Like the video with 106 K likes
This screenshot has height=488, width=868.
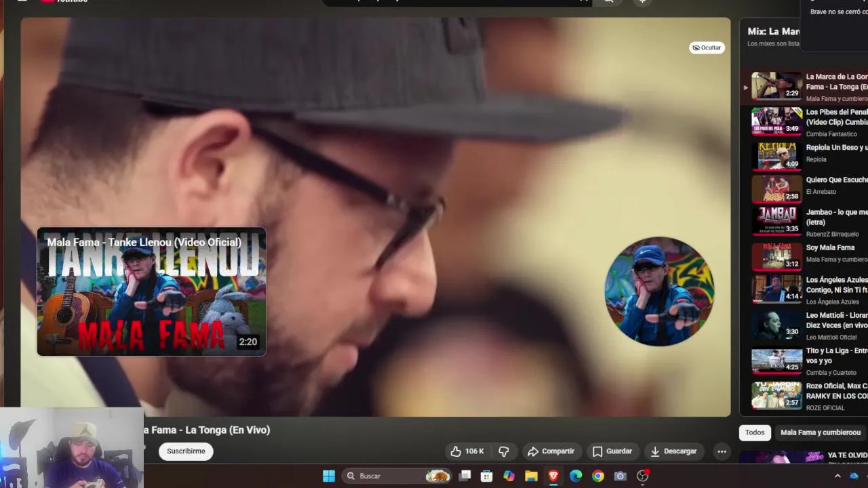point(467,451)
